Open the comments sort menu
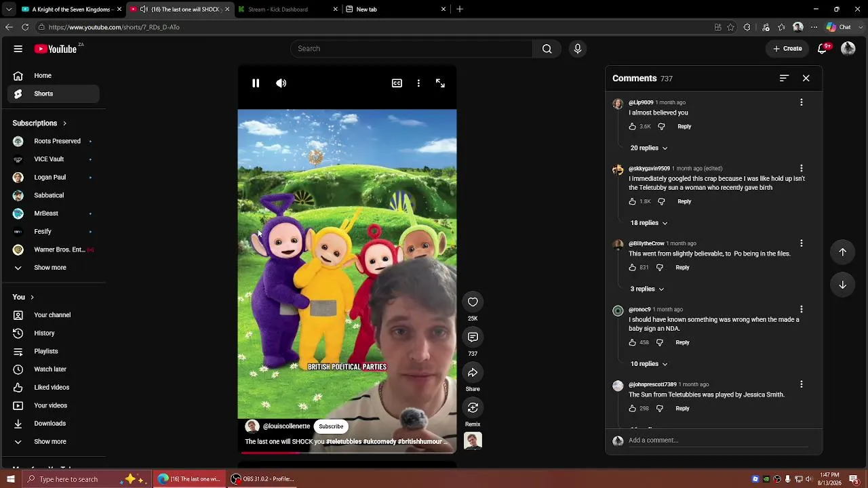868x488 pixels. (x=784, y=79)
